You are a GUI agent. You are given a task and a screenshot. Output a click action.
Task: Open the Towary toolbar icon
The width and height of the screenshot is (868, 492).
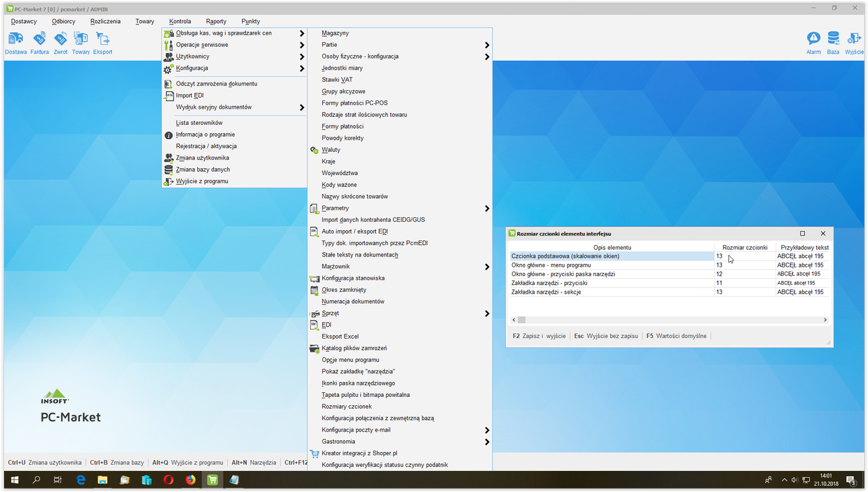coord(81,42)
